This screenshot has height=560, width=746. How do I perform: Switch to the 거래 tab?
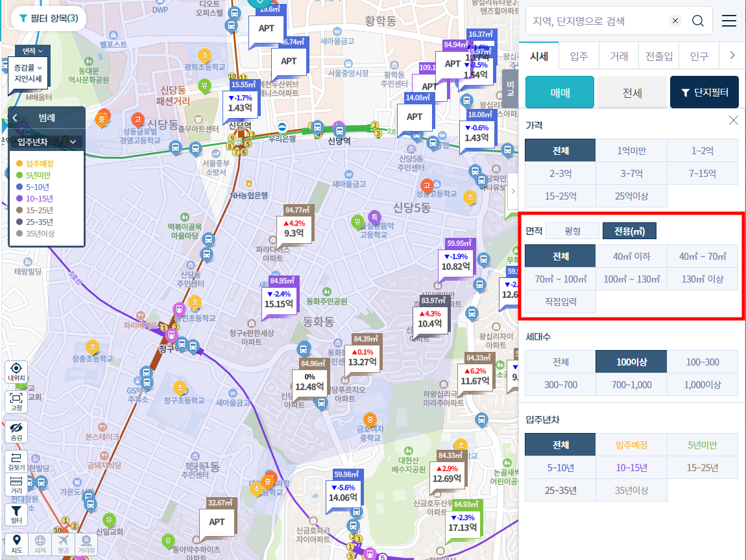click(618, 56)
